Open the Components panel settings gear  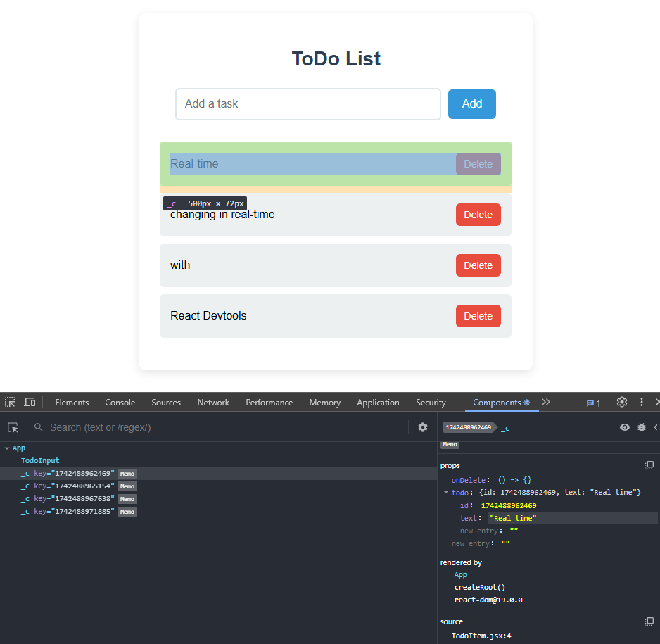coord(423,427)
